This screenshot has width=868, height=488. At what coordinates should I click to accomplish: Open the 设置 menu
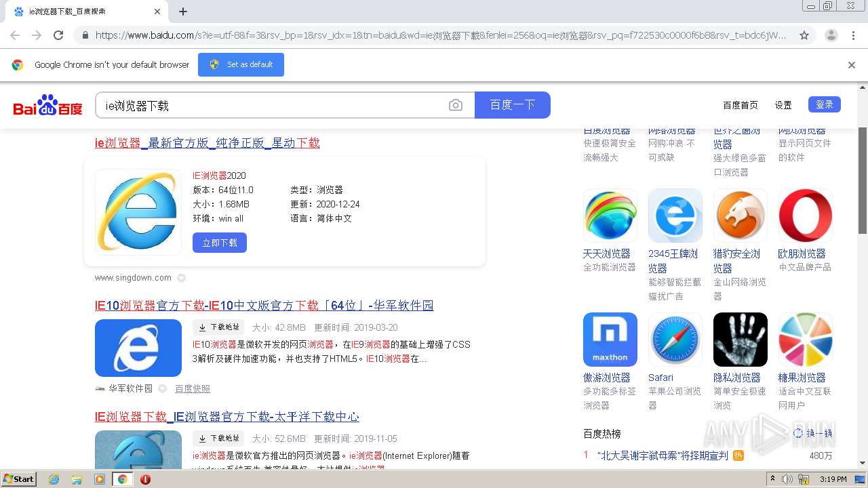point(783,105)
